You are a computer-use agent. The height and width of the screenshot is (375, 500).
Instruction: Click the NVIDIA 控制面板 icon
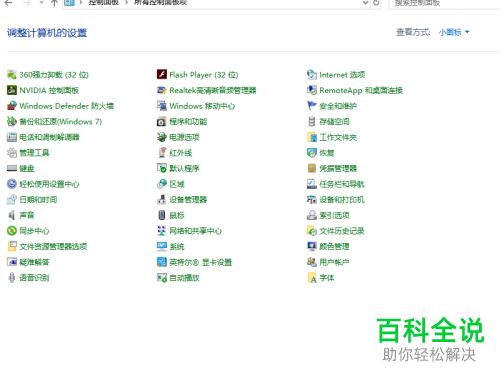pyautogui.click(x=12, y=90)
